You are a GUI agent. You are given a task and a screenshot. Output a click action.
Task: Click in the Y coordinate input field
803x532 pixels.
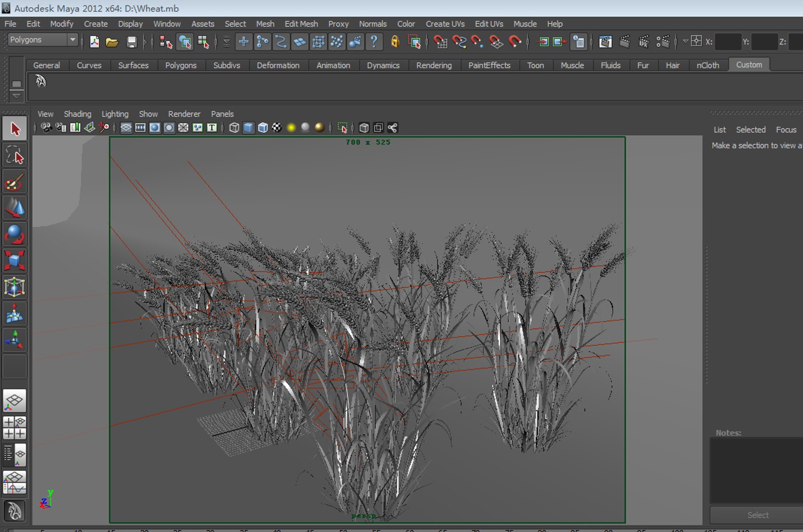(765, 42)
